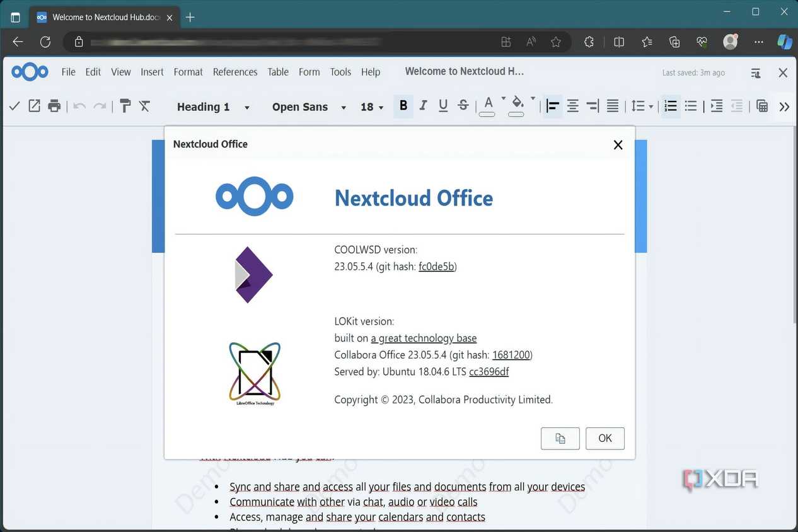
Task: Click the browser address bar
Action: [318, 42]
